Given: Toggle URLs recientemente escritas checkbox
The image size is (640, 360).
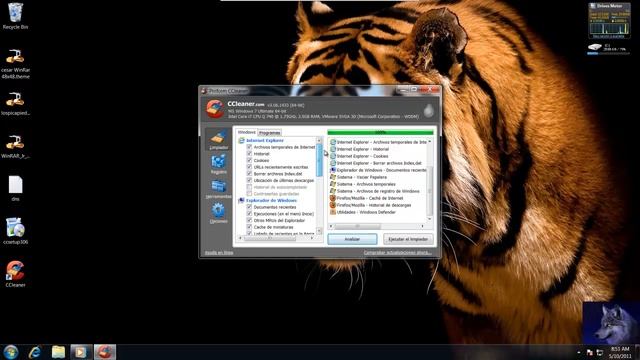Looking at the screenshot, I should click(249, 167).
